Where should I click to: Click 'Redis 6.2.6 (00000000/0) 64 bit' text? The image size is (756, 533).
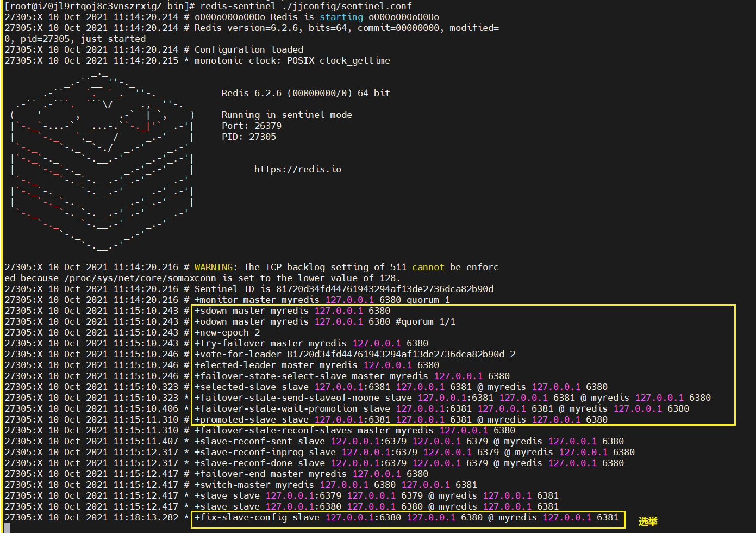(x=306, y=93)
